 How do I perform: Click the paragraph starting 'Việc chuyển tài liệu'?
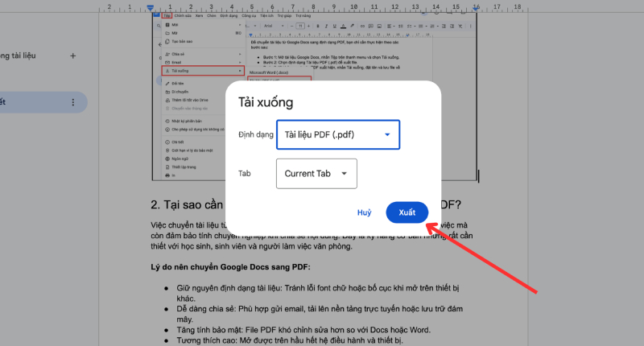coord(312,236)
